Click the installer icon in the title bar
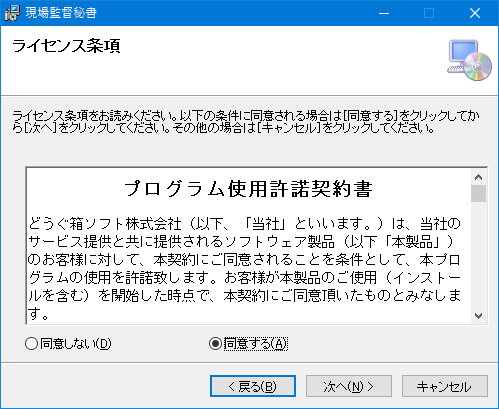This screenshot has width=499, height=409. 12,13
